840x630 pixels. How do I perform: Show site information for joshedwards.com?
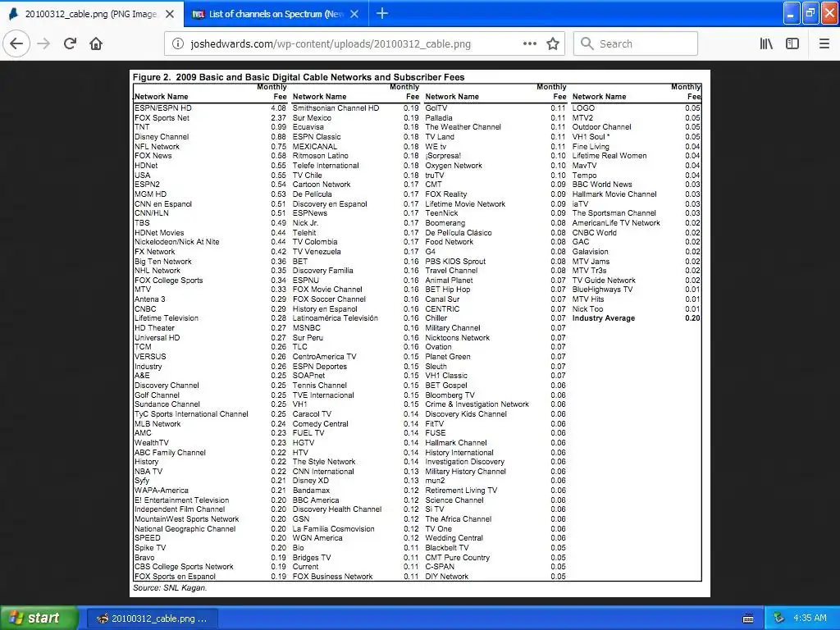tap(177, 44)
